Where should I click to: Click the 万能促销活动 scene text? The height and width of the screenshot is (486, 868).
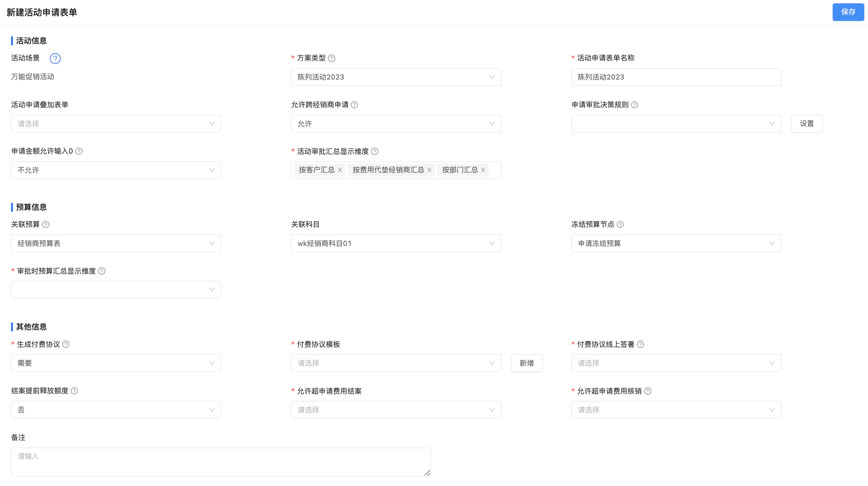[x=32, y=77]
